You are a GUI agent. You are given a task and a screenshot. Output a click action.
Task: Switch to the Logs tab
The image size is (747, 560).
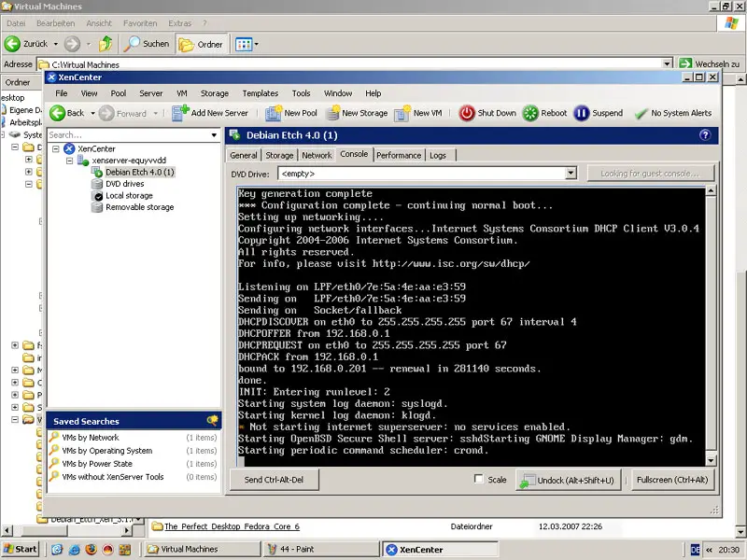pyautogui.click(x=438, y=155)
